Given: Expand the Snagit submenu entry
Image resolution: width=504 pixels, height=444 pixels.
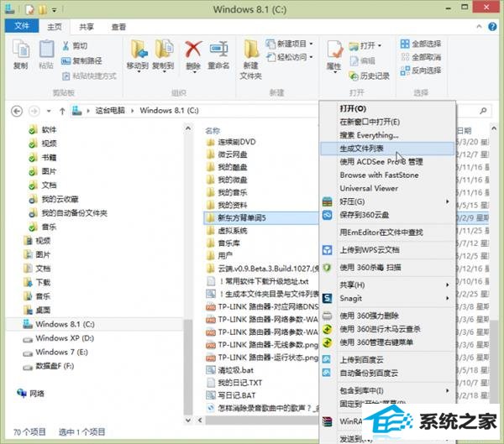Looking at the screenshot, I should [351, 297].
